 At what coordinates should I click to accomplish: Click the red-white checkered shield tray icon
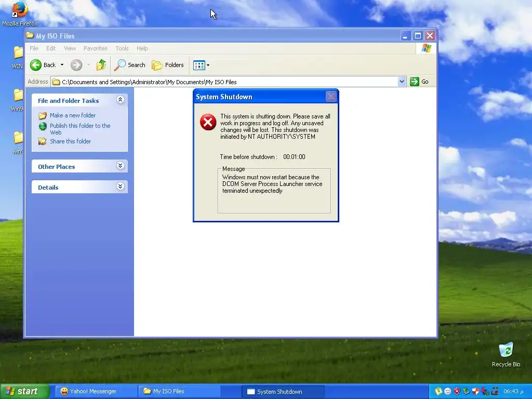click(x=476, y=392)
